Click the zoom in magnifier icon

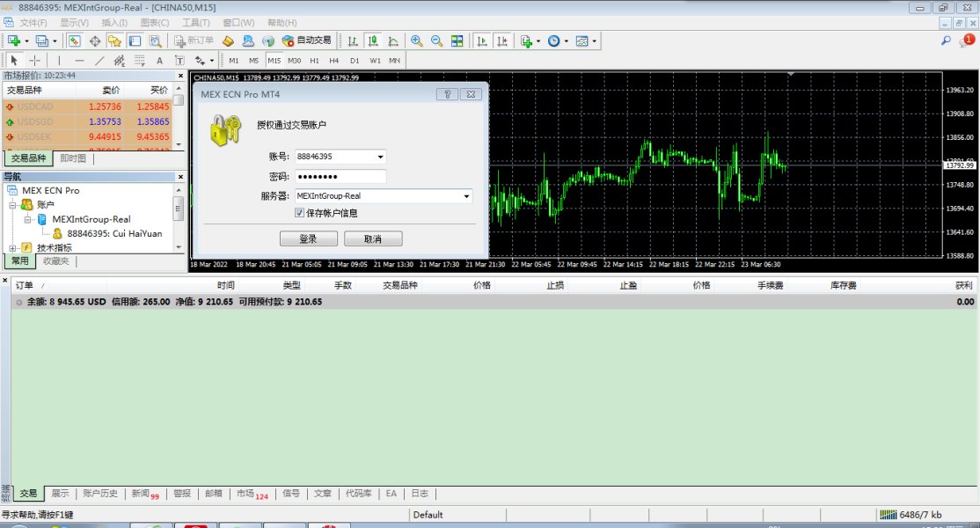click(x=416, y=40)
